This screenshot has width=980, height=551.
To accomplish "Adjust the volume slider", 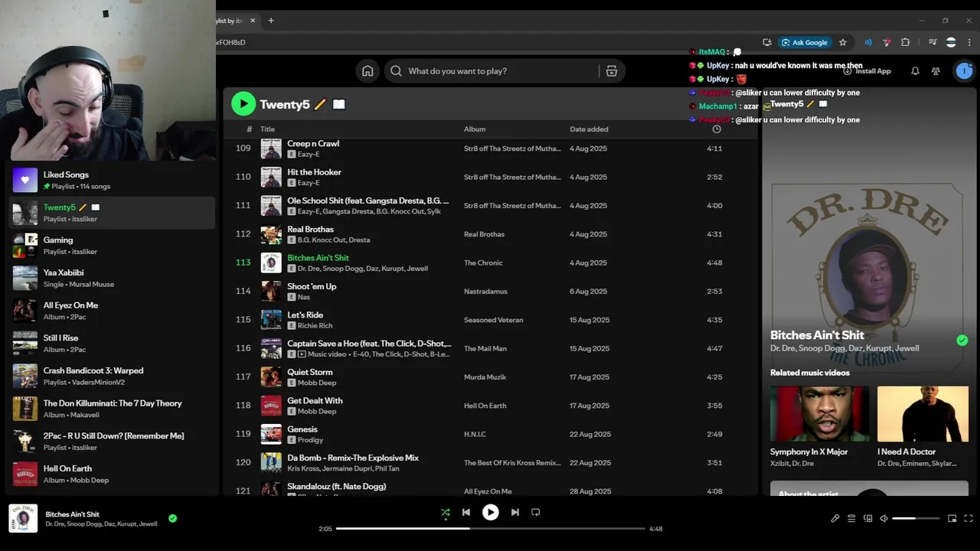I will (x=916, y=519).
